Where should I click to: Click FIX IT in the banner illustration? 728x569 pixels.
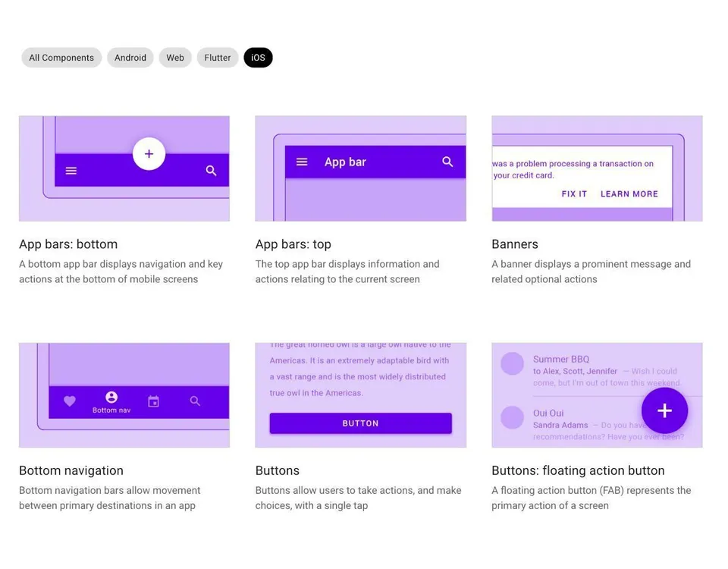(x=574, y=194)
